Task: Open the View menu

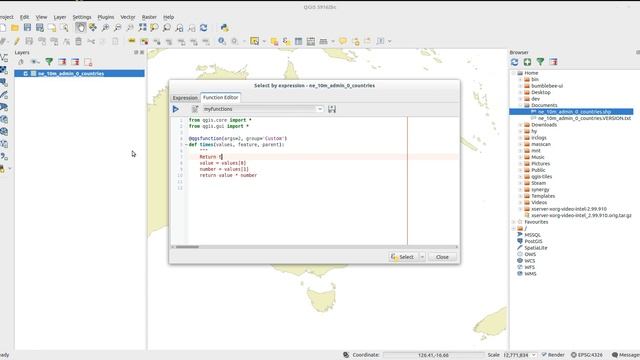Action: (x=41, y=17)
